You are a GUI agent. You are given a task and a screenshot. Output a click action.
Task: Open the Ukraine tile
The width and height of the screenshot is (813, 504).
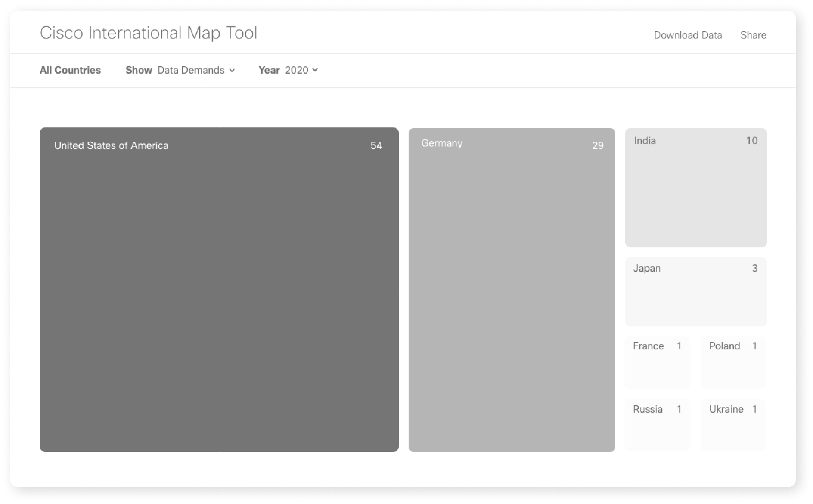pyautogui.click(x=733, y=425)
